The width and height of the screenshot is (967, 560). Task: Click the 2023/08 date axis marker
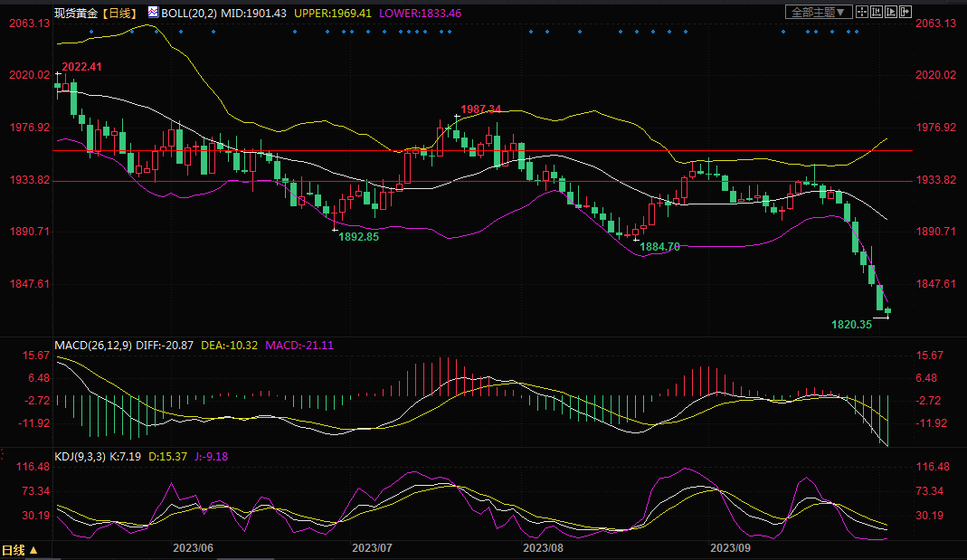pos(543,548)
